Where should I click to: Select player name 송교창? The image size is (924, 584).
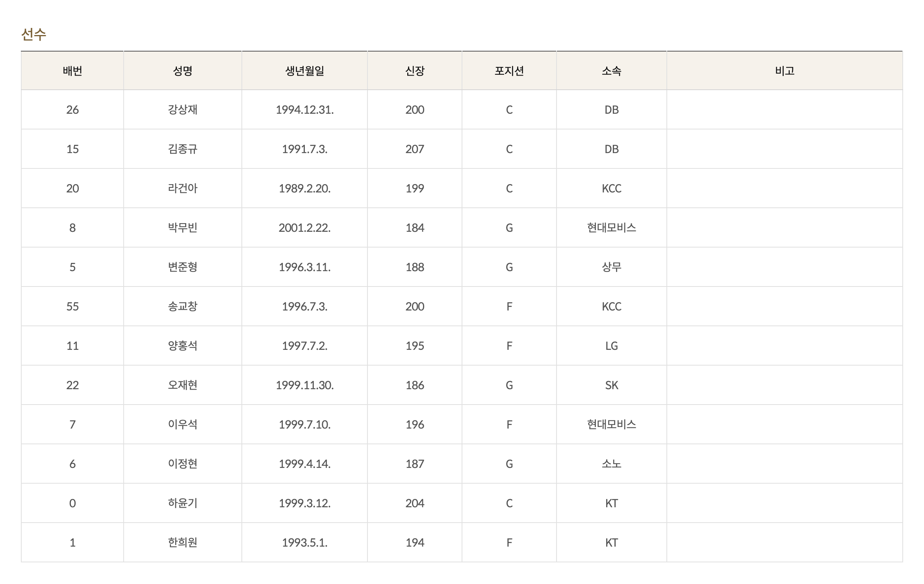tap(183, 306)
